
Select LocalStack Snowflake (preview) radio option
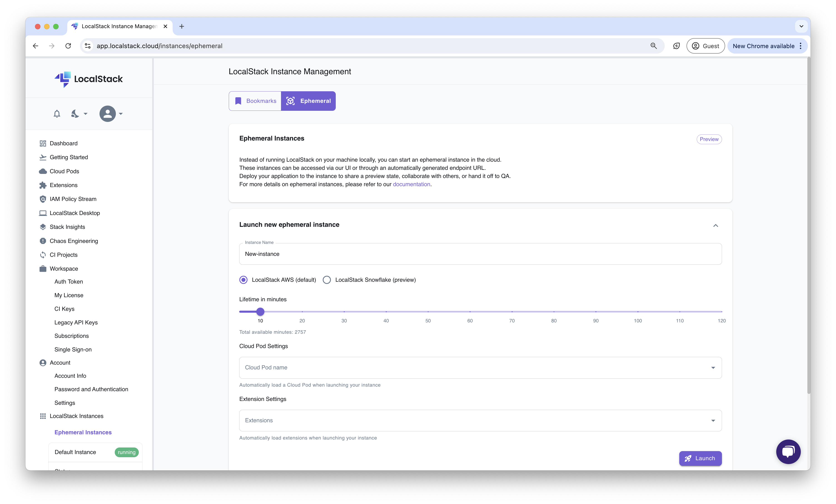click(327, 280)
